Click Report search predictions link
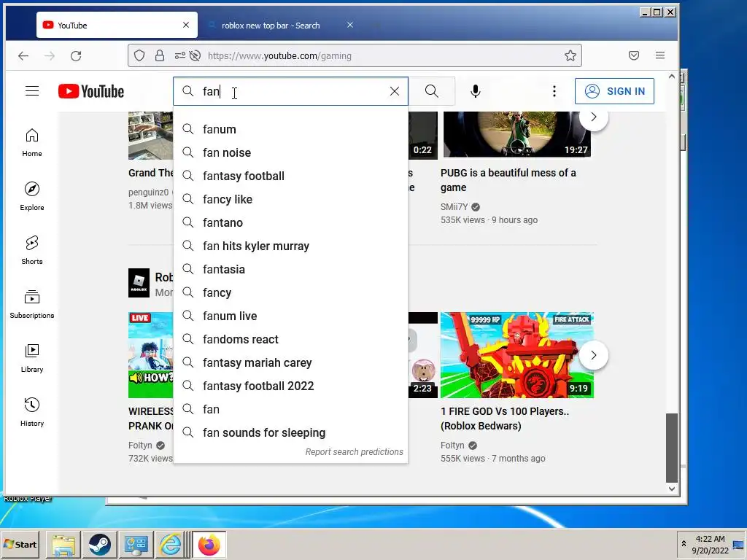 (x=354, y=452)
